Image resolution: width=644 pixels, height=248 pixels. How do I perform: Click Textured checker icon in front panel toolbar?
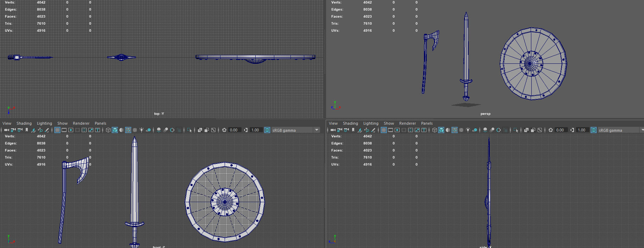click(x=135, y=130)
